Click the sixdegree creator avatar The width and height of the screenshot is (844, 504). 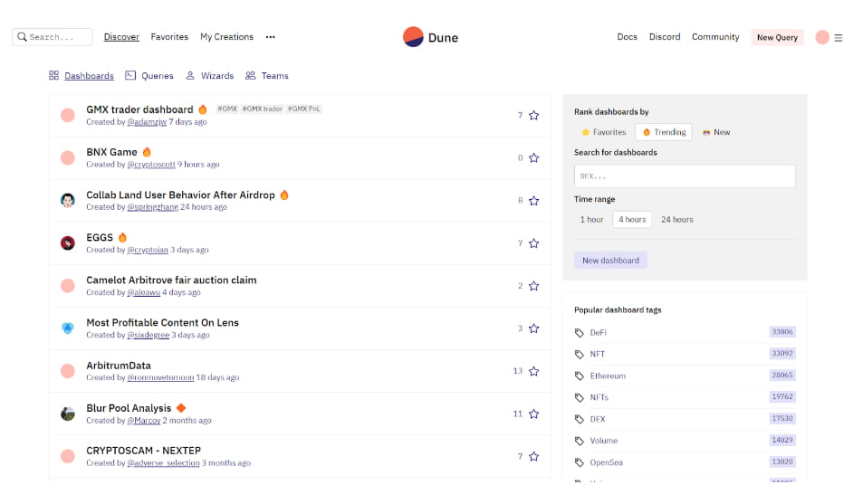tap(67, 328)
